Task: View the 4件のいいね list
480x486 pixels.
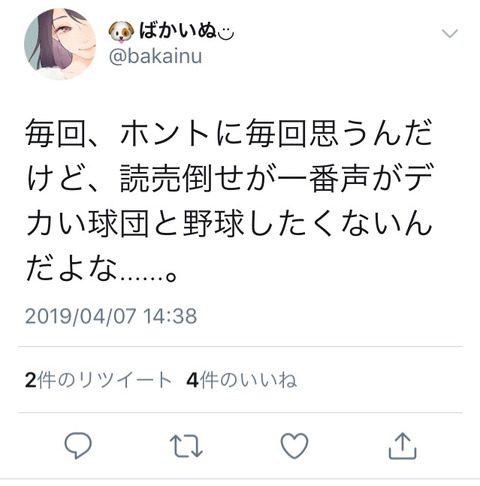Action: tap(242, 380)
